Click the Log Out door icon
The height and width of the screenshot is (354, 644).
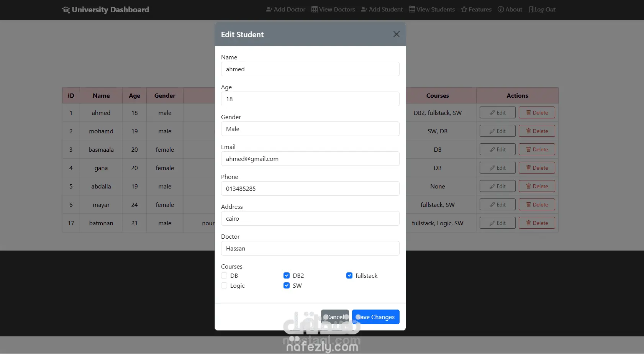coord(531,9)
